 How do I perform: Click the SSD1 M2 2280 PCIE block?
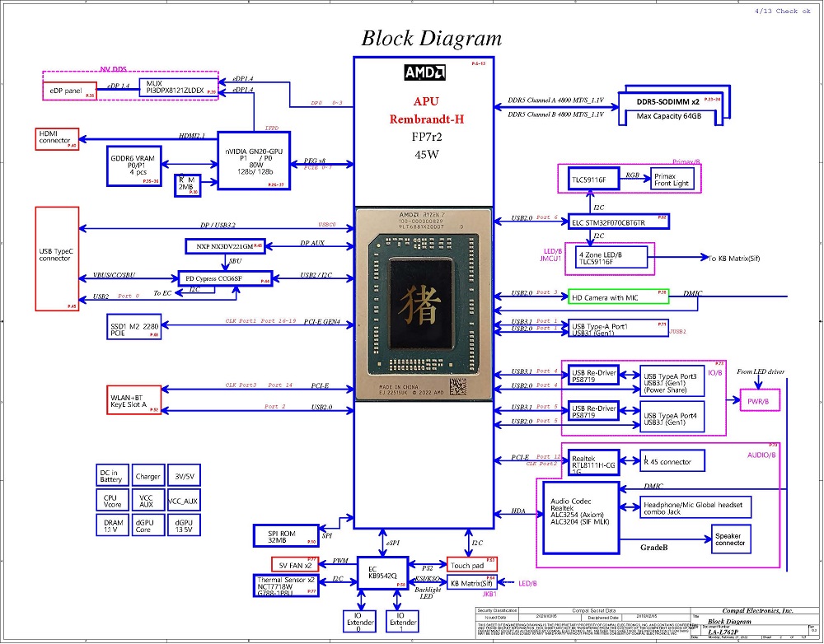pyautogui.click(x=134, y=326)
